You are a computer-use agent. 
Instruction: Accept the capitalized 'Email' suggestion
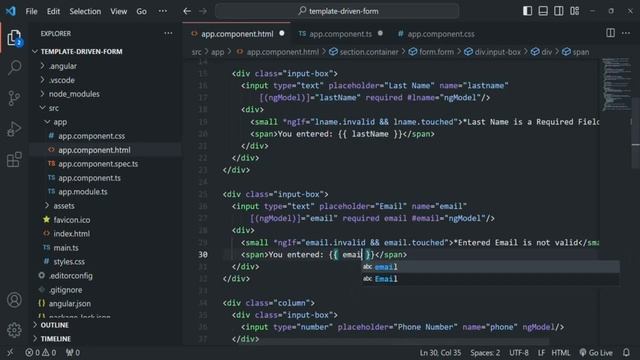pos(490,279)
